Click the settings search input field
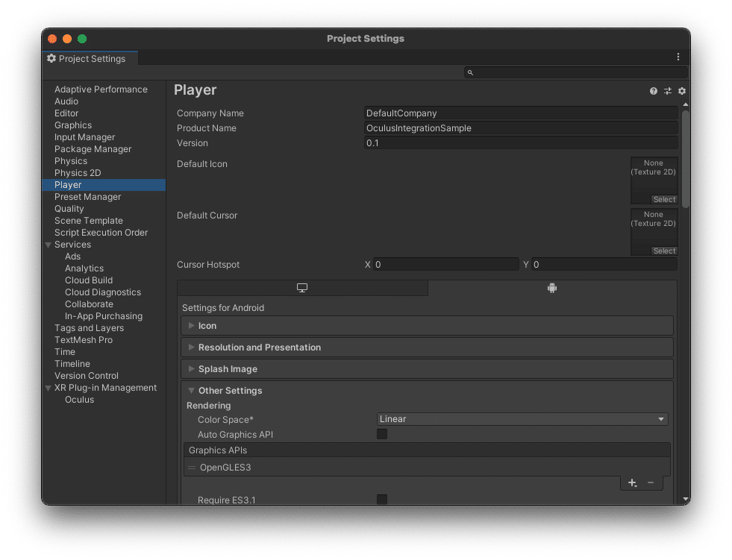Image resolution: width=732 pixels, height=560 pixels. [575, 72]
